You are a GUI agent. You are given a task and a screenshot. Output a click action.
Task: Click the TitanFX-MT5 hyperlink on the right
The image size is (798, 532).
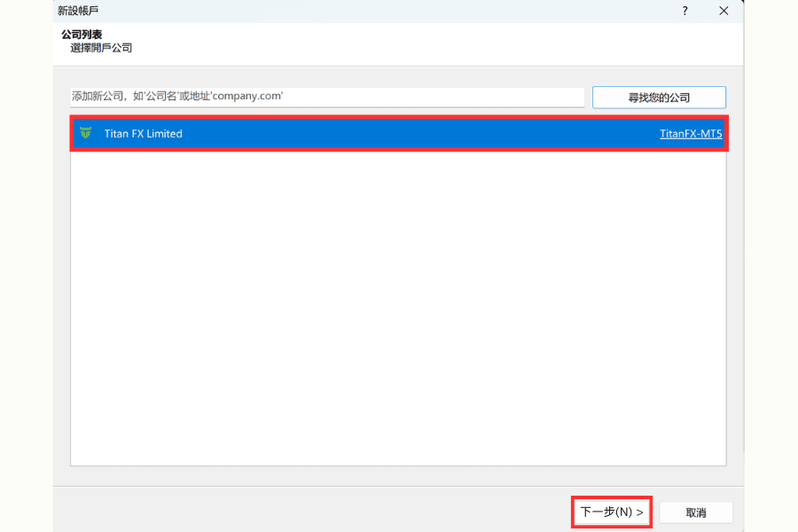tap(692, 133)
